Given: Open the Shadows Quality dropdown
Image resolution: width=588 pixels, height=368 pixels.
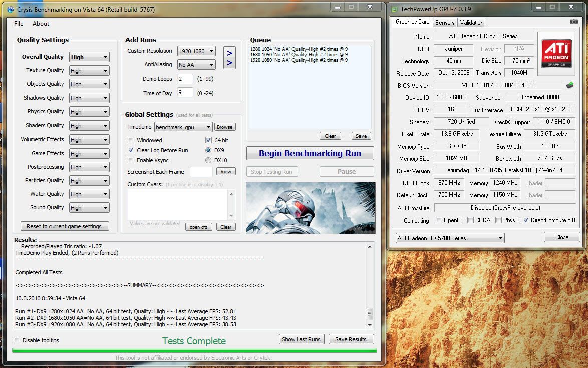Looking at the screenshot, I should click(89, 98).
